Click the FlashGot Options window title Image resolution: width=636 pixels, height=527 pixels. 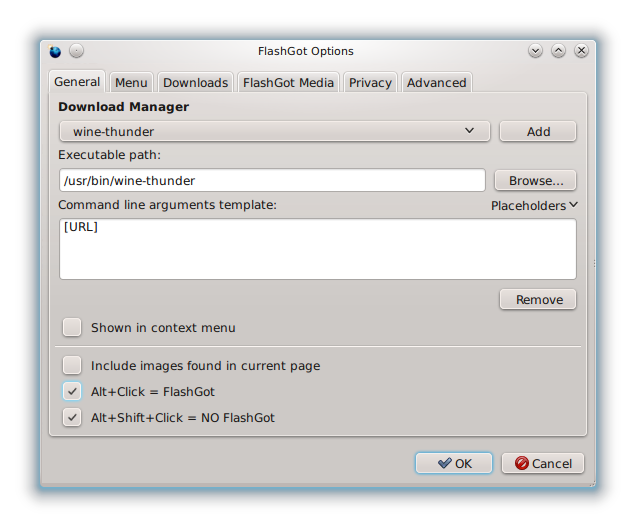[x=306, y=51]
